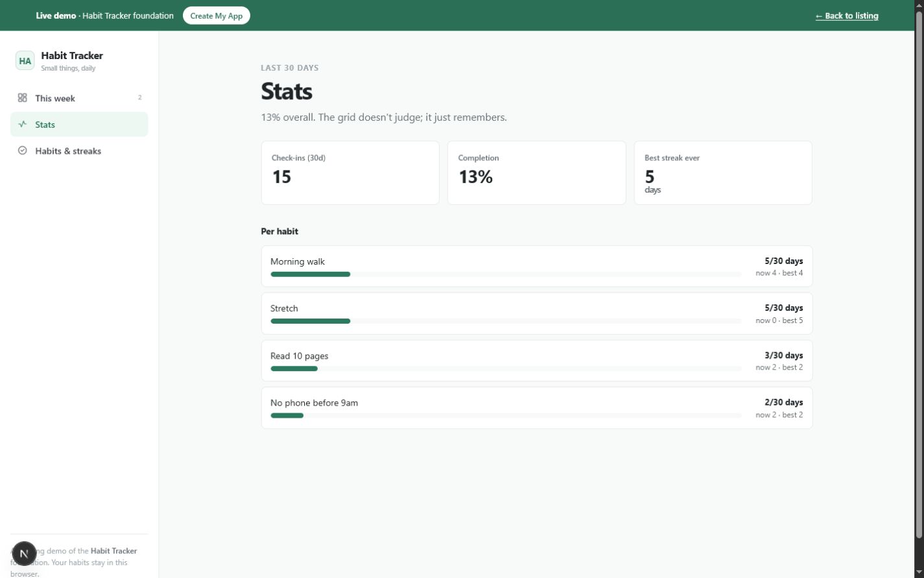Click the Check-ins (30d) card
This screenshot has width=924, height=578.
(350, 173)
